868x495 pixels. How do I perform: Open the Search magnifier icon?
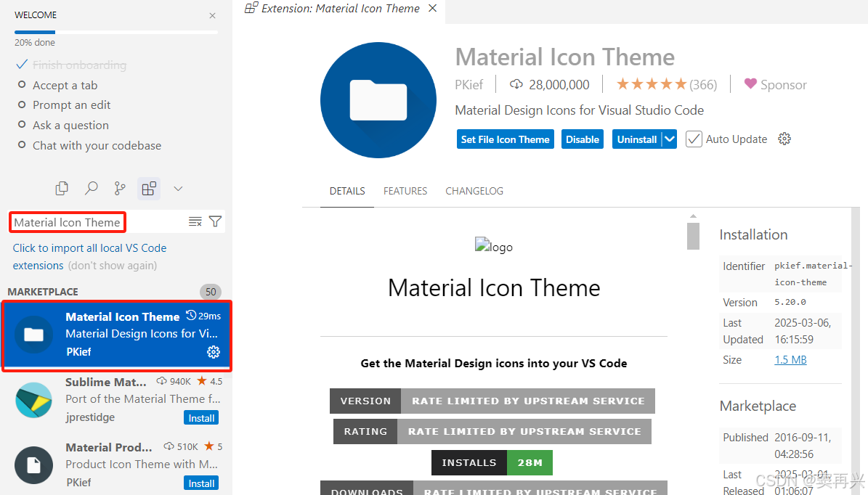click(91, 189)
